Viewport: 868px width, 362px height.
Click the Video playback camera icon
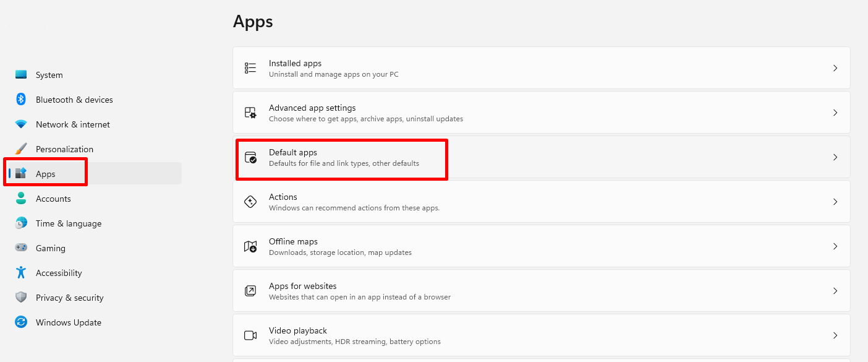(250, 335)
